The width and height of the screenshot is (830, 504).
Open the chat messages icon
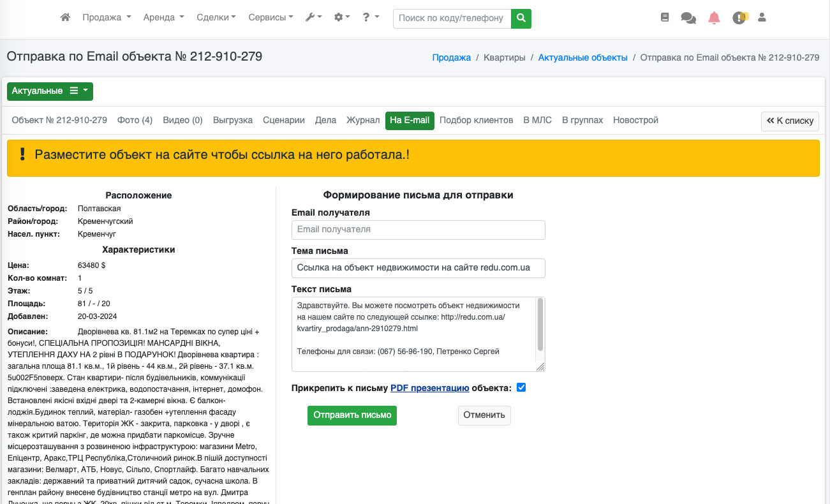coord(688,18)
